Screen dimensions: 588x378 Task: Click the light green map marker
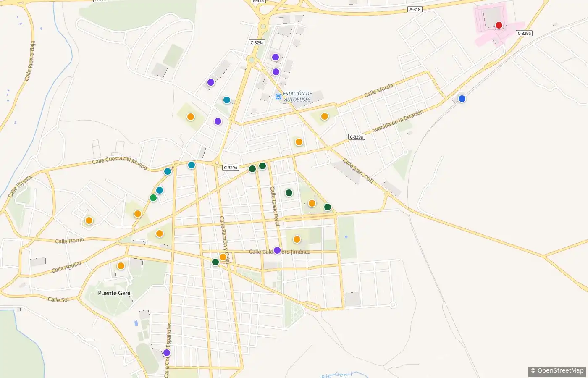[x=153, y=198]
